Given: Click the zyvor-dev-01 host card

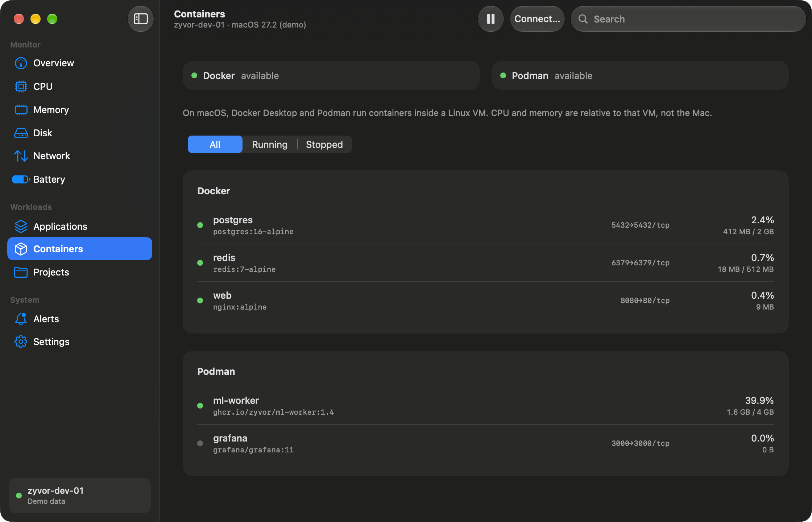Looking at the screenshot, I should click(x=80, y=495).
